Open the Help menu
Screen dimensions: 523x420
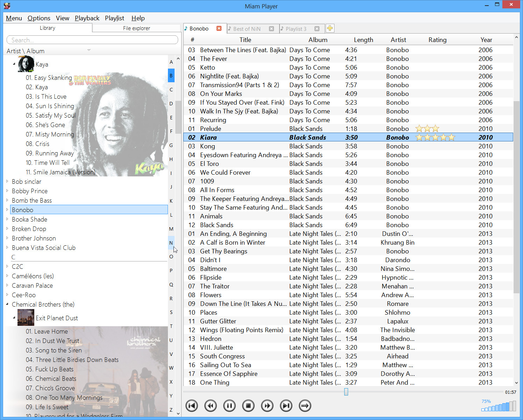coord(138,18)
